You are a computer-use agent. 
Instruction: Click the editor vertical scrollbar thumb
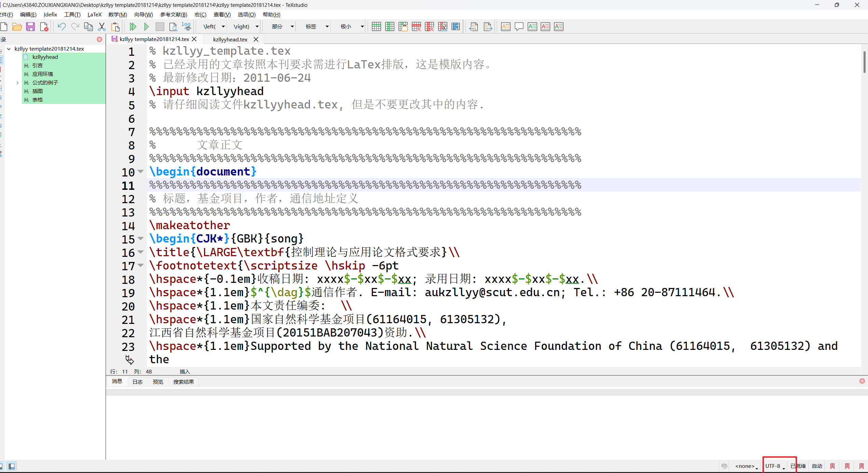[864, 62]
